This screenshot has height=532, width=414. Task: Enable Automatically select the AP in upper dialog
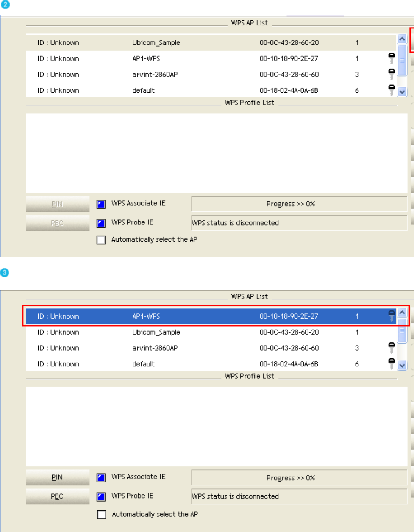[101, 240]
